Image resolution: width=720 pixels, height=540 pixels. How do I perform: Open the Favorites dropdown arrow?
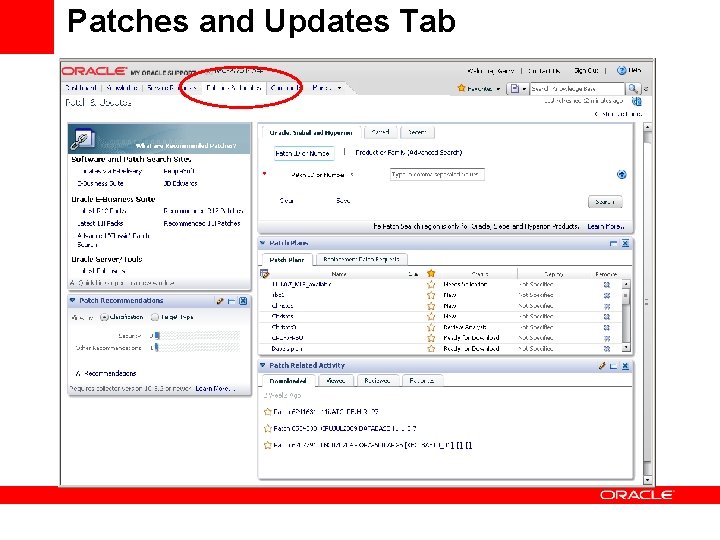[498, 89]
